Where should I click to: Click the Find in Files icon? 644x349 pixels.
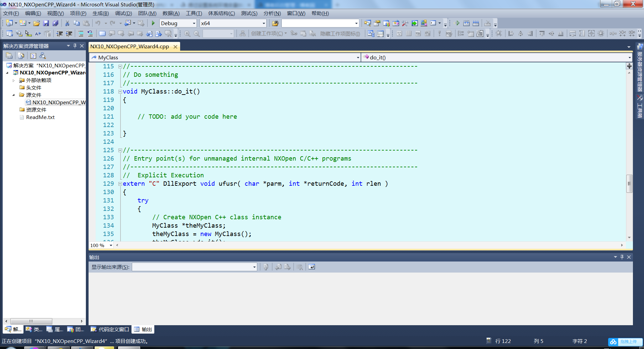275,23
